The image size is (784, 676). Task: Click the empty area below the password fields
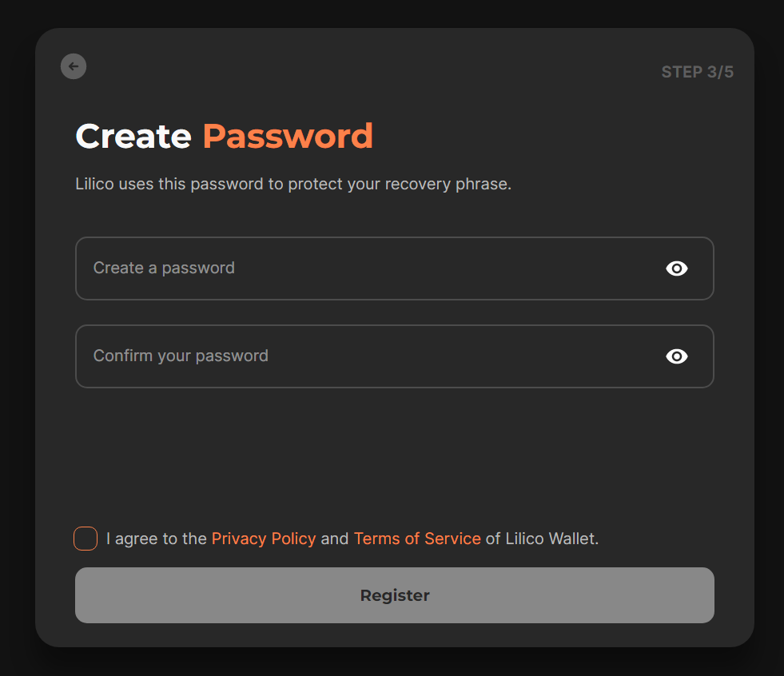coord(395,455)
